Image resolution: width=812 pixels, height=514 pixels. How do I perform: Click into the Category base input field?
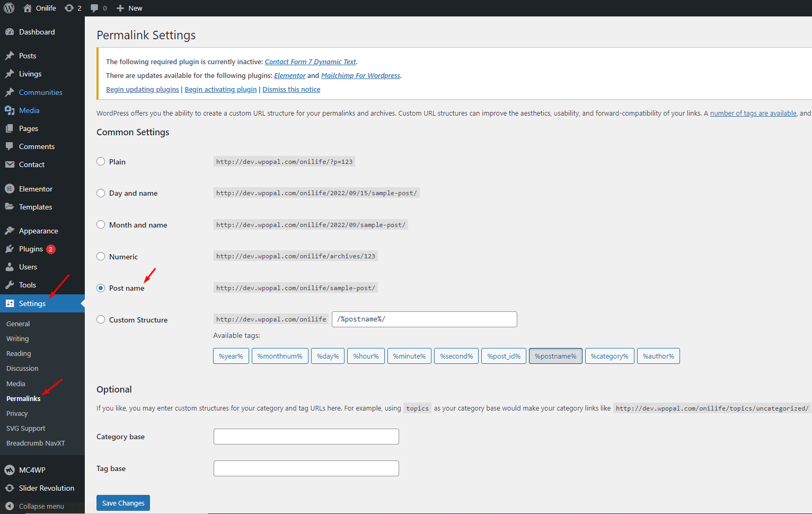(x=306, y=437)
